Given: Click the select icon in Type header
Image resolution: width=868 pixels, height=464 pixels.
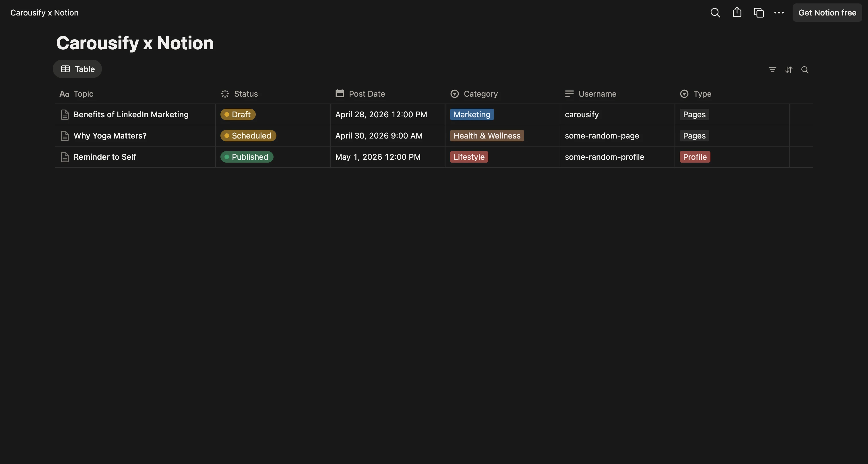Looking at the screenshot, I should pyautogui.click(x=684, y=94).
